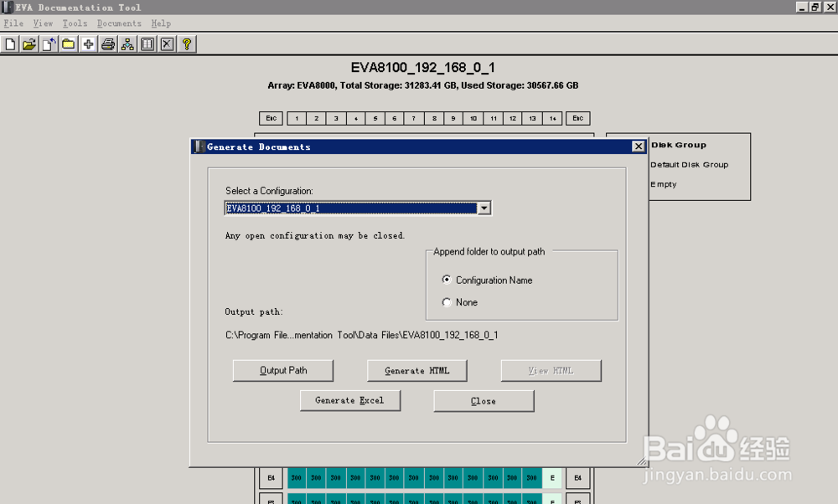Open the Documents menu
This screenshot has height=504, width=838.
[119, 23]
